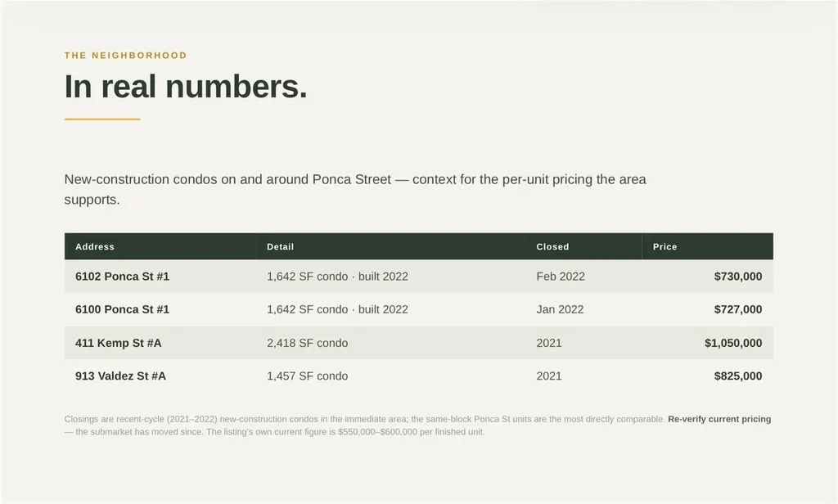Image resolution: width=838 pixels, height=504 pixels.
Task: Click the Jan 2022 closed date
Action: click(560, 309)
